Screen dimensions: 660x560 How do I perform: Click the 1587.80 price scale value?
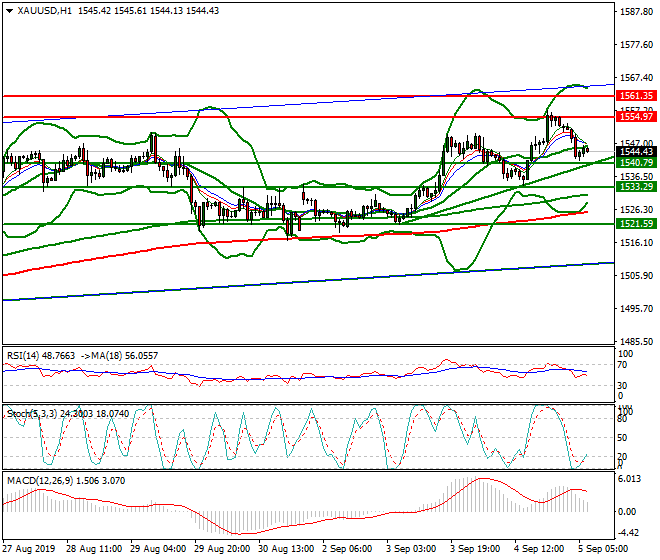point(636,12)
